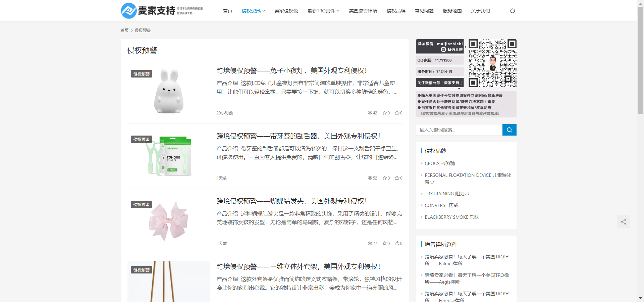Screen dimensions: 644x302
Task: Open the header search magnifier icon
Action: [513, 11]
